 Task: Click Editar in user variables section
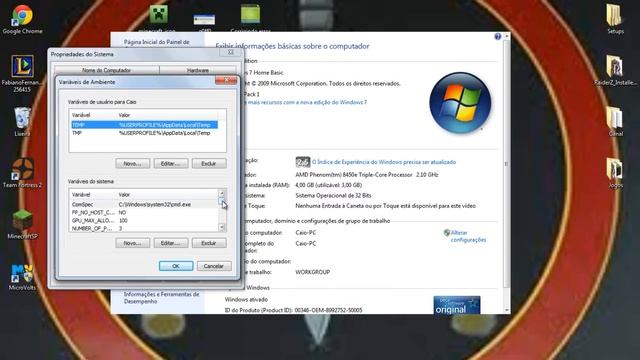(171, 164)
